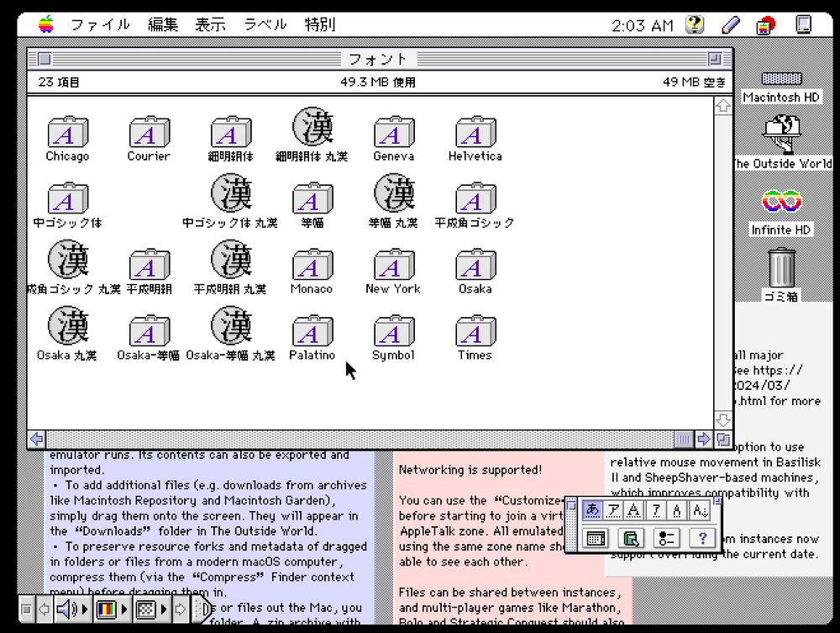Collapse the Control Strip using its end tab

click(x=203, y=609)
